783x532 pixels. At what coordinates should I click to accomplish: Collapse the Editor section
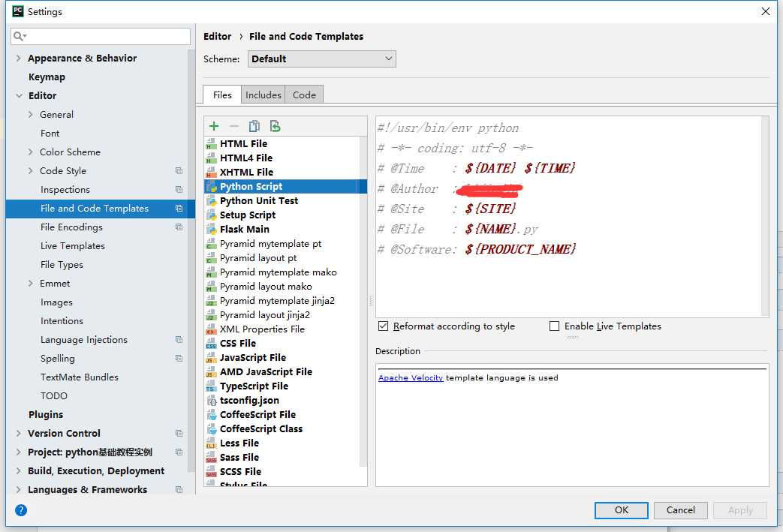19,96
